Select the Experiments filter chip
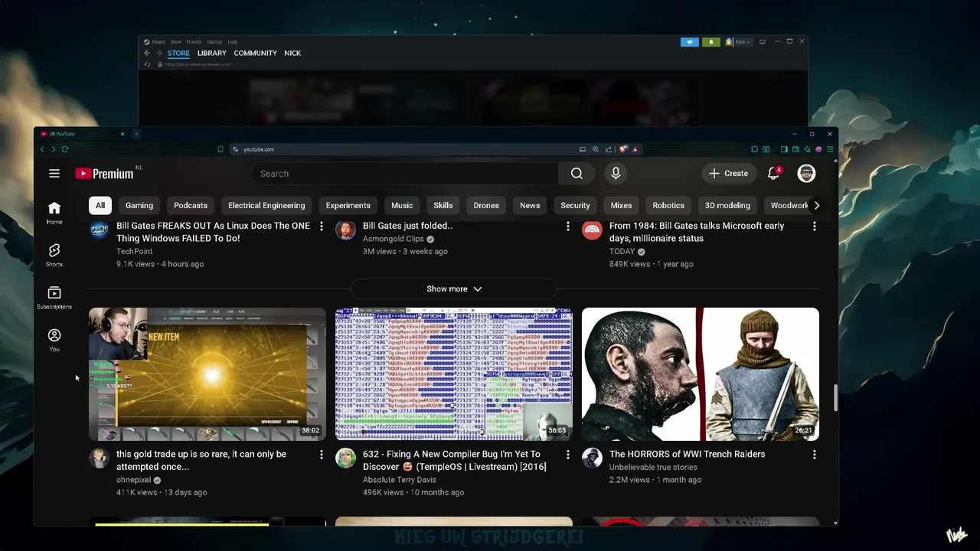 [348, 205]
